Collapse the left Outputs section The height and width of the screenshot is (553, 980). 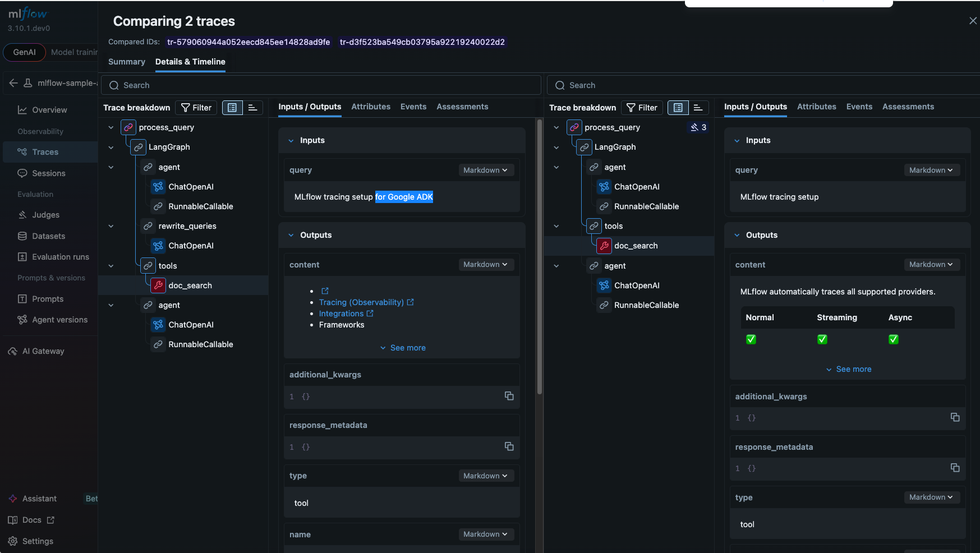point(291,235)
